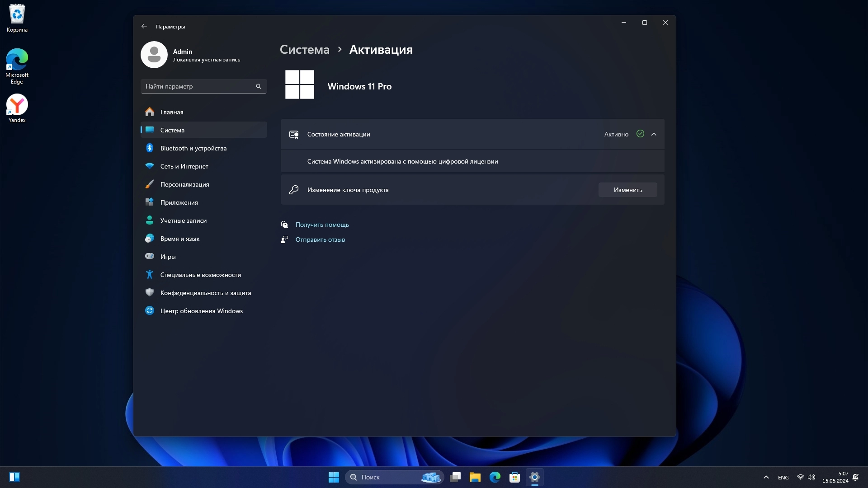Viewport: 868px width, 488px height.
Task: Click the back arrow in Settings header
Action: [144, 27]
